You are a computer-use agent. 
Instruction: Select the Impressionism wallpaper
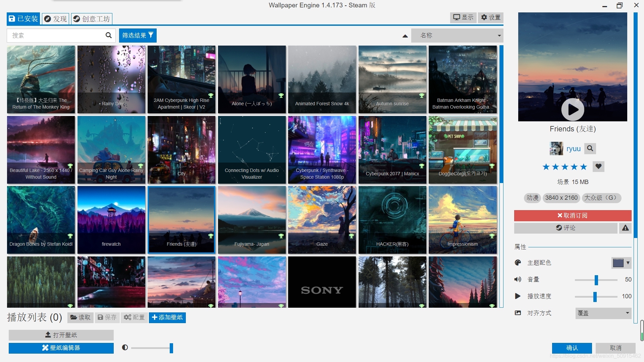(463, 220)
